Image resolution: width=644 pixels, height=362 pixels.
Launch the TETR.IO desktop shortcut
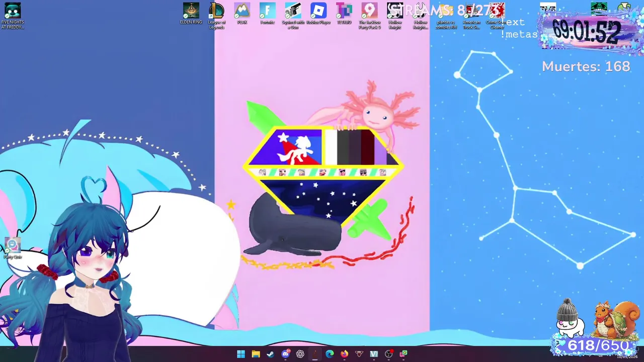[x=344, y=14]
